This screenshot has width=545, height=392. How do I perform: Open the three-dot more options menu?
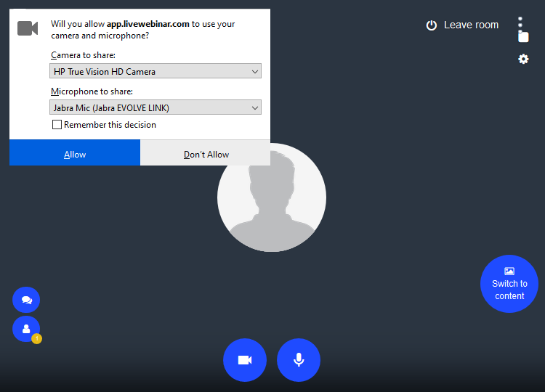pos(520,22)
